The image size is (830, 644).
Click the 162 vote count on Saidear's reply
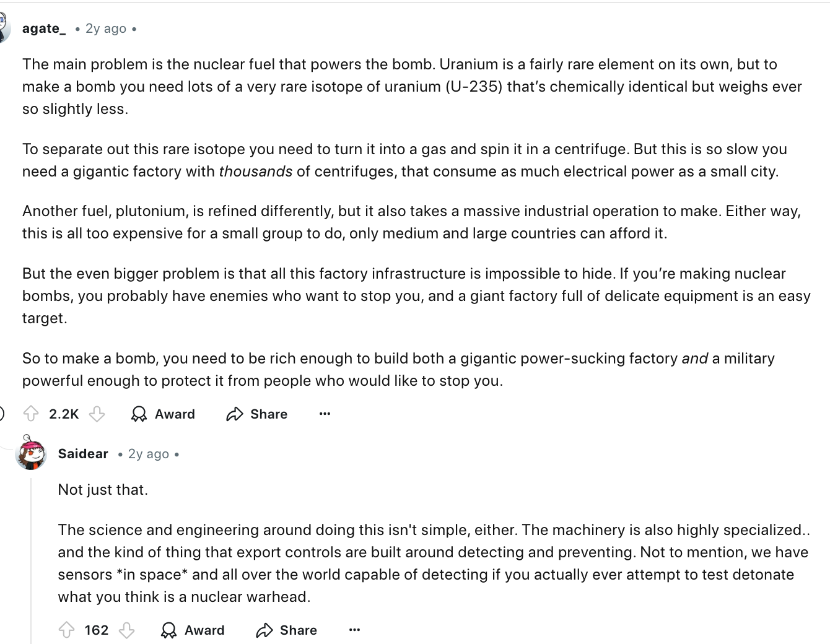point(97,630)
